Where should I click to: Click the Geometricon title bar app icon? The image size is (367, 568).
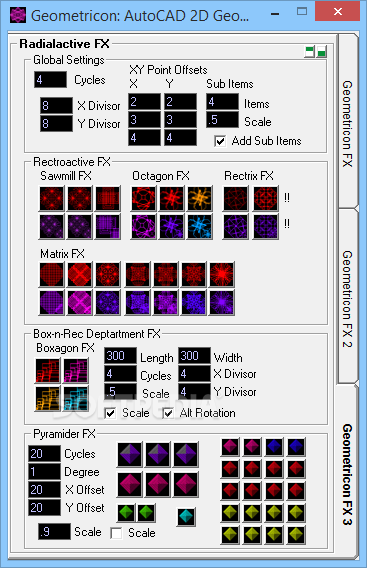click(18, 16)
